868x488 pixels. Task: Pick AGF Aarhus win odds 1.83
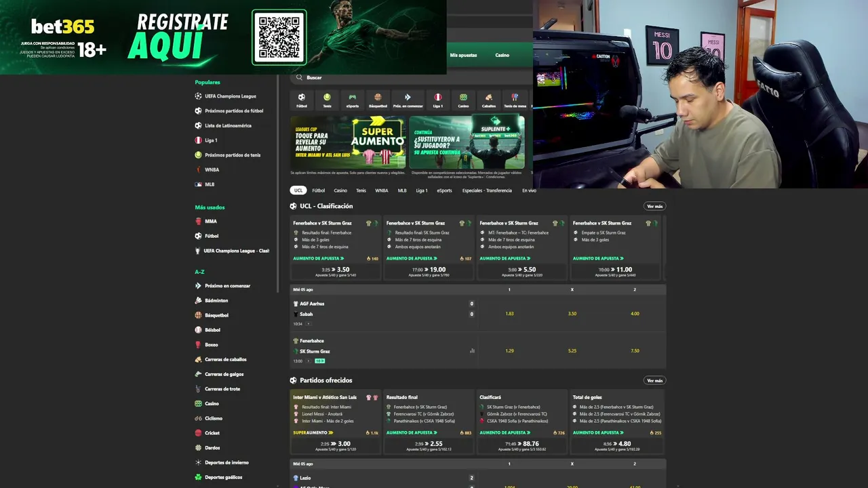[x=509, y=314]
